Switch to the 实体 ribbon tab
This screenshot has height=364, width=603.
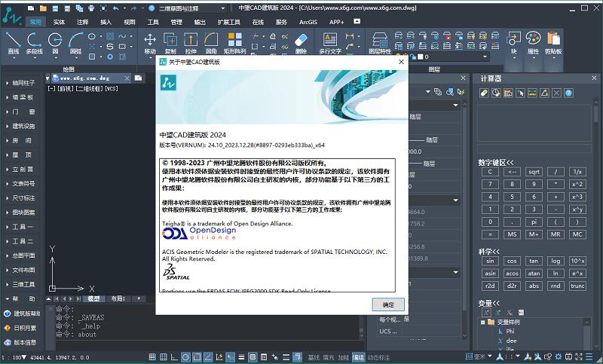click(59, 22)
